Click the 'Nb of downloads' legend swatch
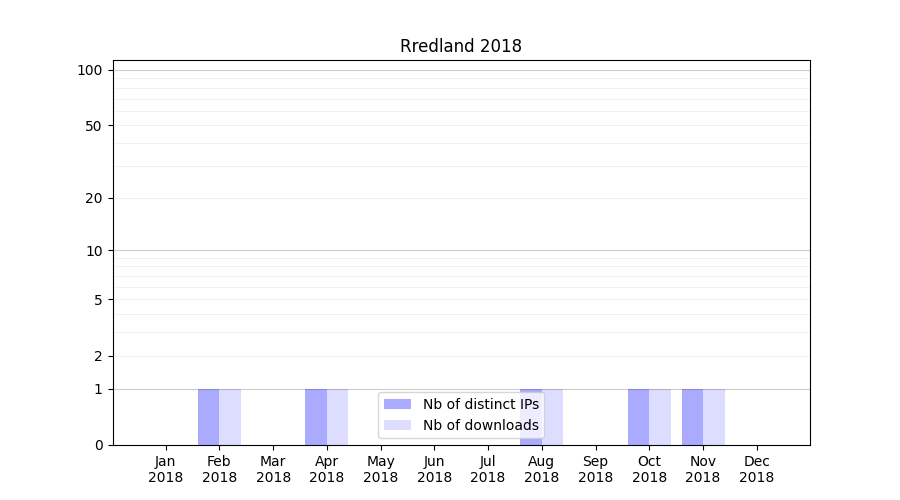900x500 pixels. (397, 425)
